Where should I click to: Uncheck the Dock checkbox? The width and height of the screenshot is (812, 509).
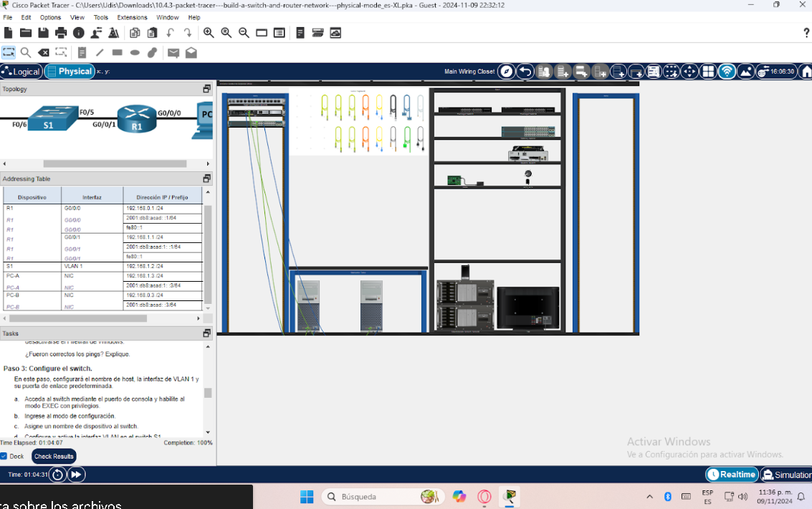click(4, 456)
